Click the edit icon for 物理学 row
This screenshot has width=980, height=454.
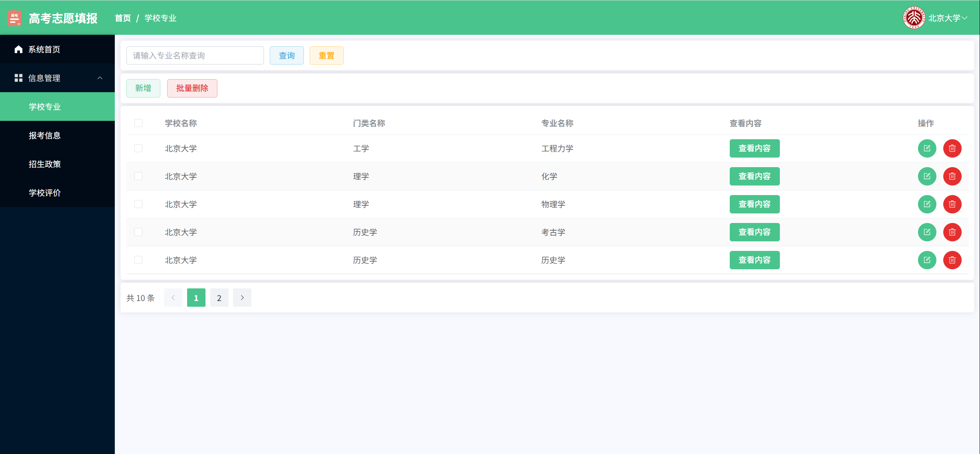[926, 204]
